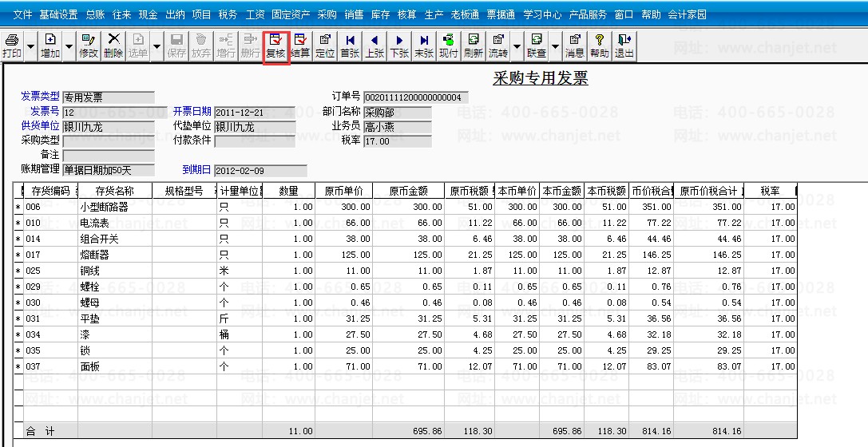The image size is (868, 447).
Task: Click the 业务员 field showing 高小燕
Action: [x=398, y=127]
